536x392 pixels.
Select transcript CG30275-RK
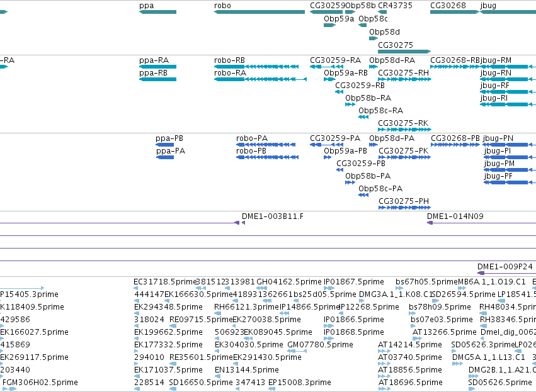coord(405,130)
